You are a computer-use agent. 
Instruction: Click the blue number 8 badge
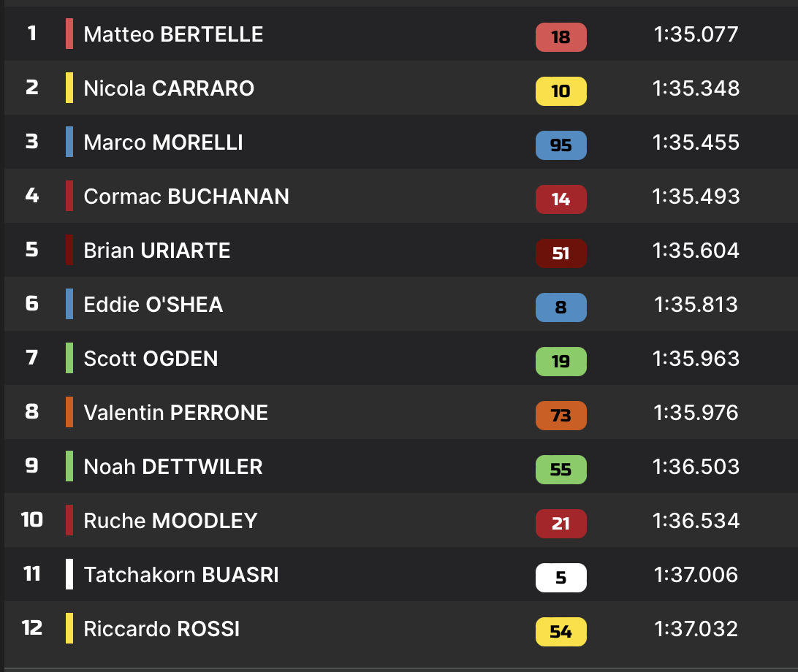pos(560,308)
